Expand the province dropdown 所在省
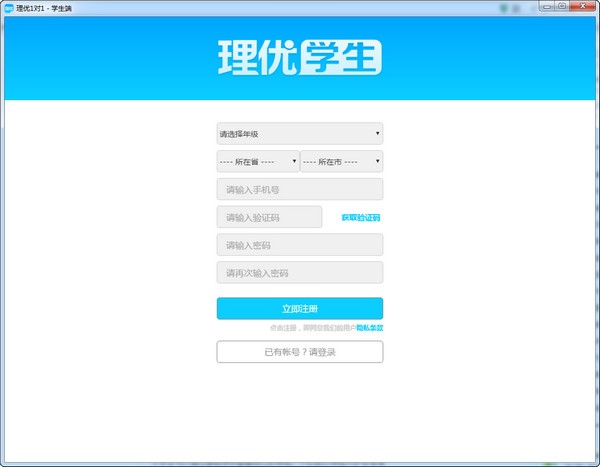Image resolution: width=600 pixels, height=467 pixels. (x=258, y=162)
